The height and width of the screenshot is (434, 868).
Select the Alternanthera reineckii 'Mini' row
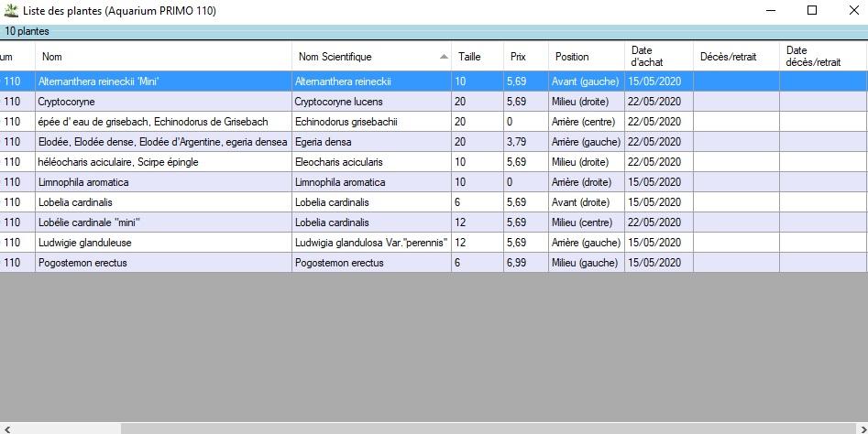pyautogui.click(x=434, y=81)
